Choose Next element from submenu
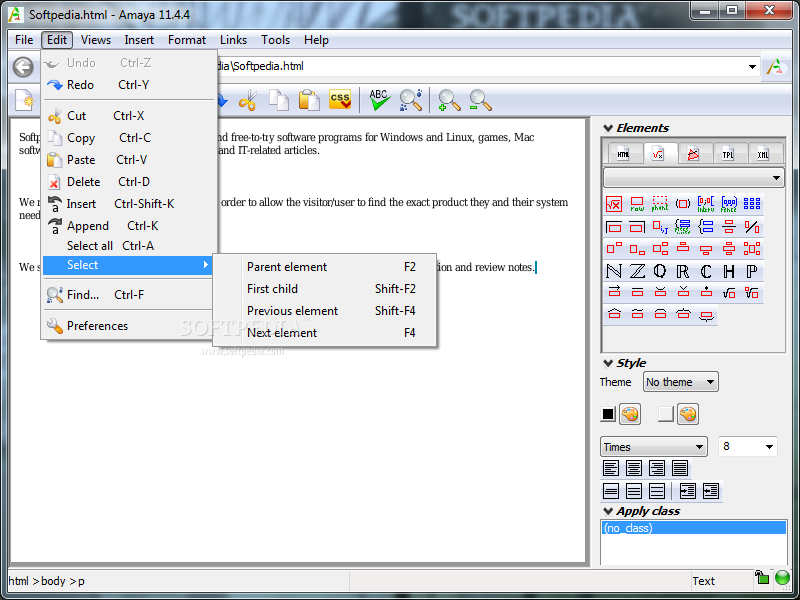Viewport: 800px width, 600px height. pyautogui.click(x=325, y=333)
